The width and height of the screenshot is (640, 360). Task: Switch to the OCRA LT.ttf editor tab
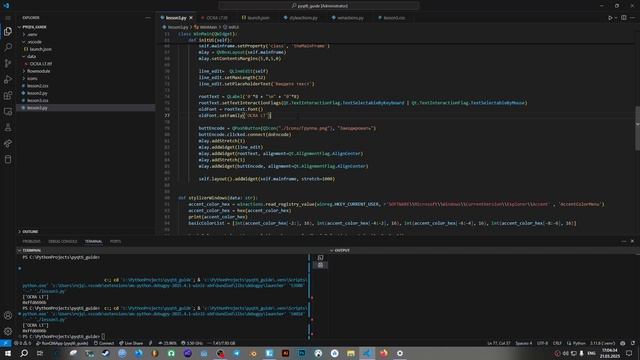click(x=217, y=18)
